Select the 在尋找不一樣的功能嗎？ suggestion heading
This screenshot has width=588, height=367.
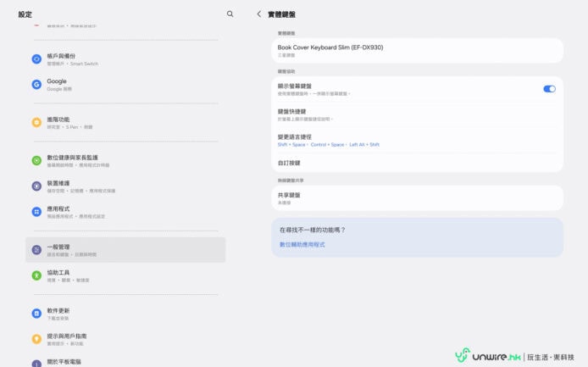pos(312,230)
